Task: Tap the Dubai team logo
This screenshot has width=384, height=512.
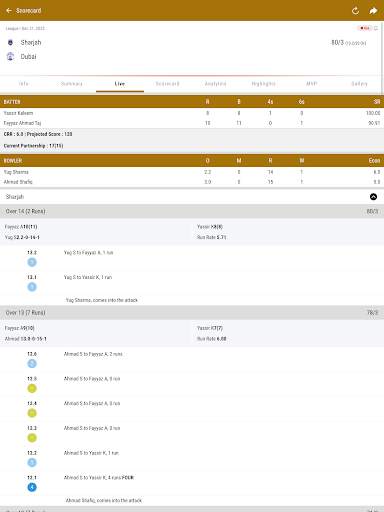Action: 10,56
